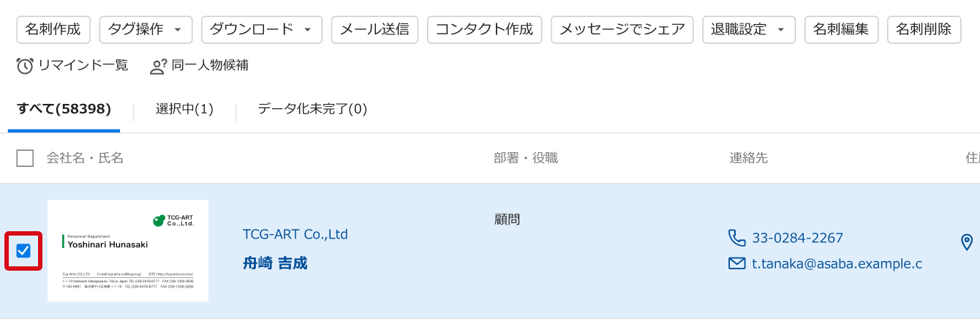This screenshot has height=319, width=980.
Task: Click the メール送信 button
Action: 374,30
